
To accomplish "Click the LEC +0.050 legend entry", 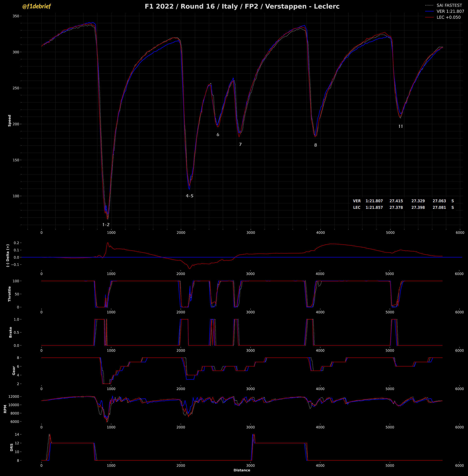I will pos(448,18).
